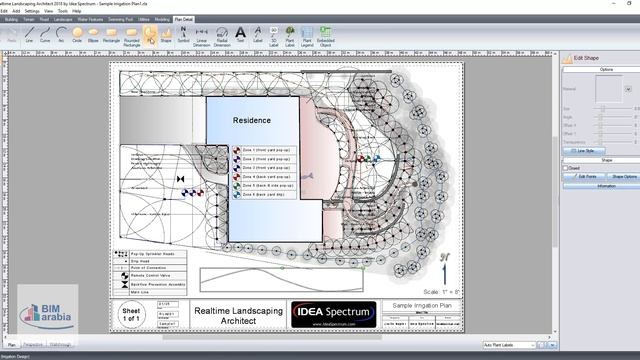Open the Auto Plant Labels dropdown
The image size is (640, 360).
click(509, 345)
